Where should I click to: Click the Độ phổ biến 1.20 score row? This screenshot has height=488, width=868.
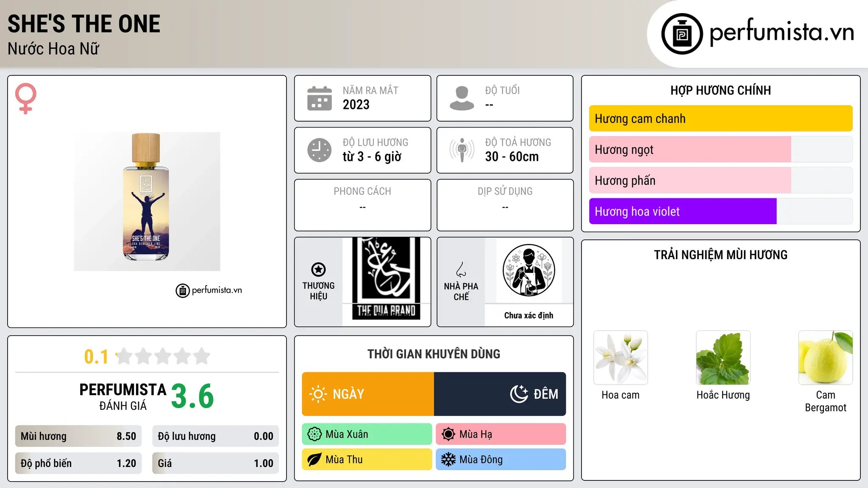pos(78,463)
